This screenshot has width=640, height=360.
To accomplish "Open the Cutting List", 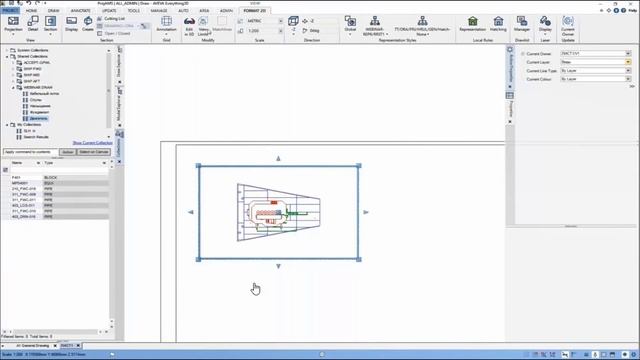I will (111, 19).
